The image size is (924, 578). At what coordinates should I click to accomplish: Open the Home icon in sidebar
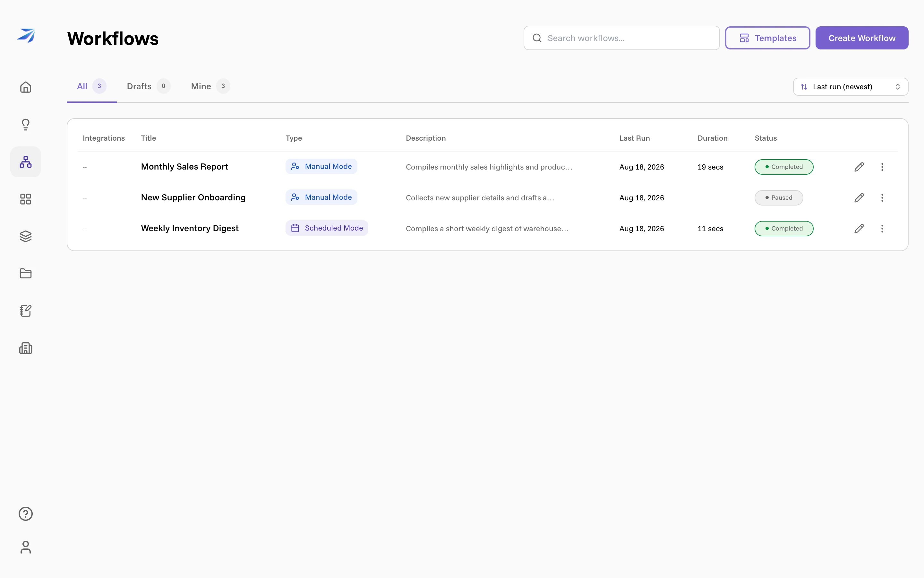pos(26,87)
